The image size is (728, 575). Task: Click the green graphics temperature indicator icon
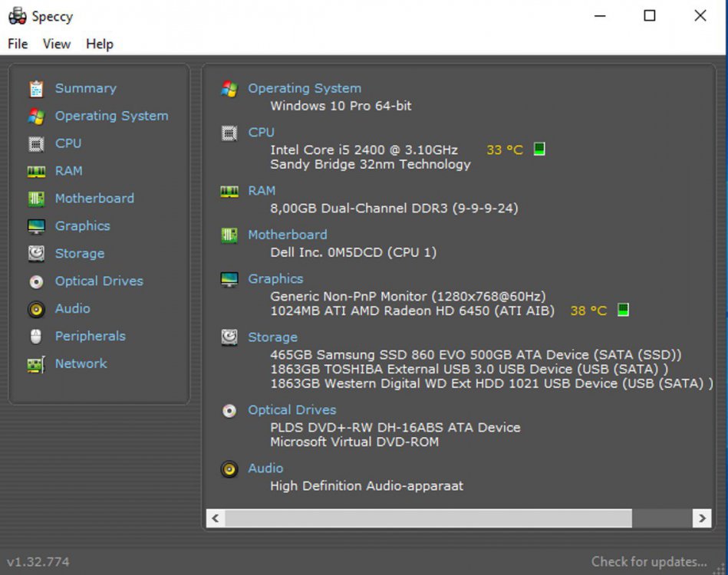pyautogui.click(x=623, y=310)
